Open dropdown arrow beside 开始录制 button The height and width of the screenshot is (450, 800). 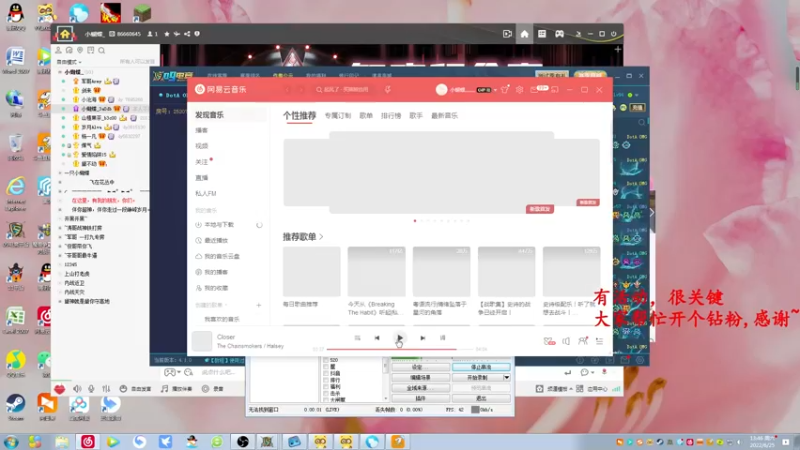pos(506,378)
